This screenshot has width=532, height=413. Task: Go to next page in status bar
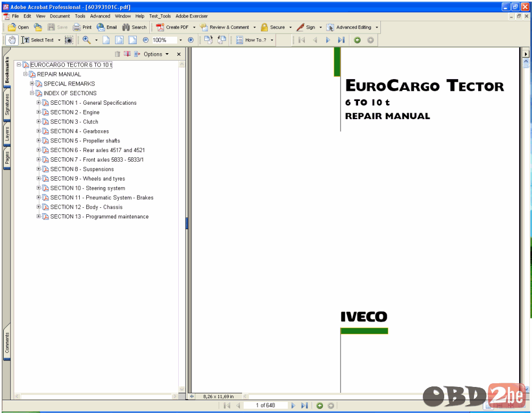pos(294,405)
